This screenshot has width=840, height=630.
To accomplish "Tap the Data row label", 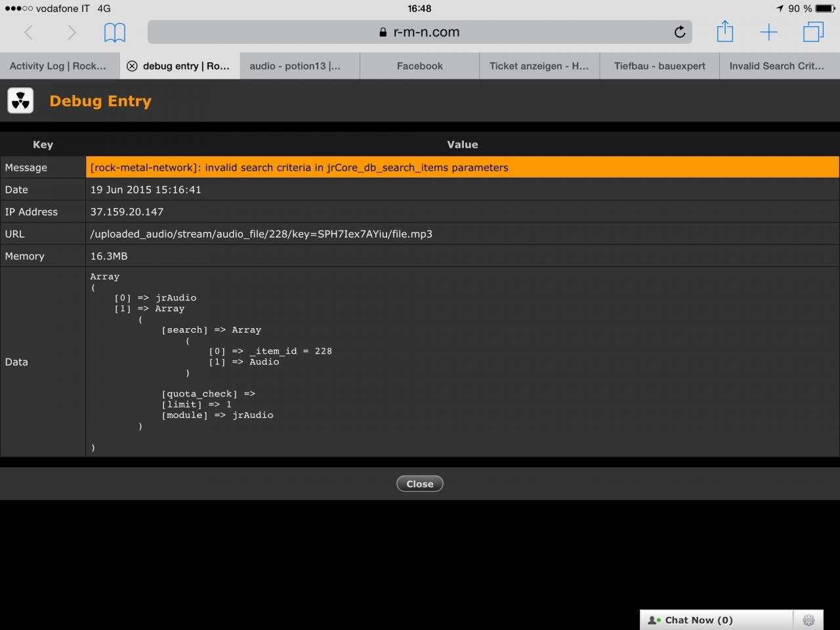I will pos(16,362).
